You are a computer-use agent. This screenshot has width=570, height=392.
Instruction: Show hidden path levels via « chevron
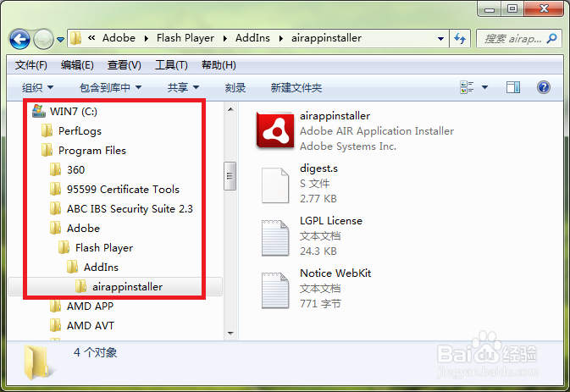[x=91, y=37]
